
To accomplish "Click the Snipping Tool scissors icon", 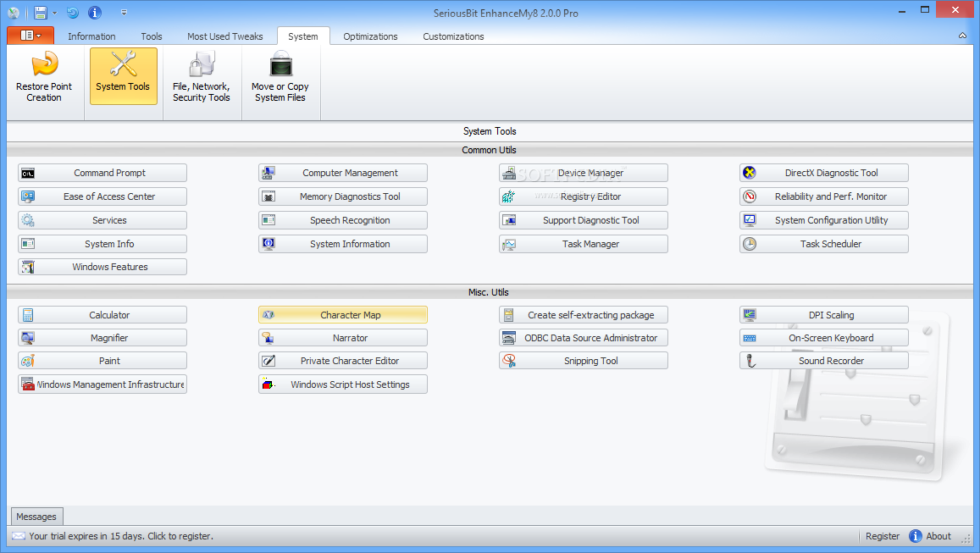I will pyautogui.click(x=509, y=361).
